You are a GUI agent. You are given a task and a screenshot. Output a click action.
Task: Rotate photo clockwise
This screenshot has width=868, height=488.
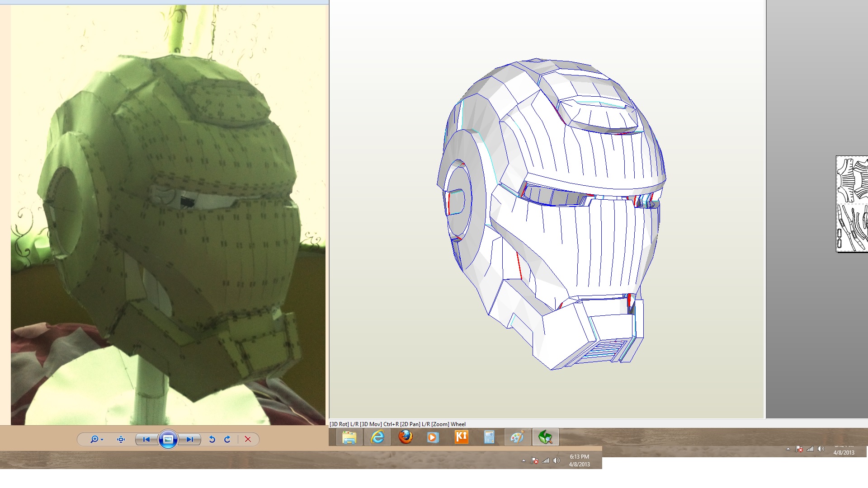pyautogui.click(x=227, y=439)
